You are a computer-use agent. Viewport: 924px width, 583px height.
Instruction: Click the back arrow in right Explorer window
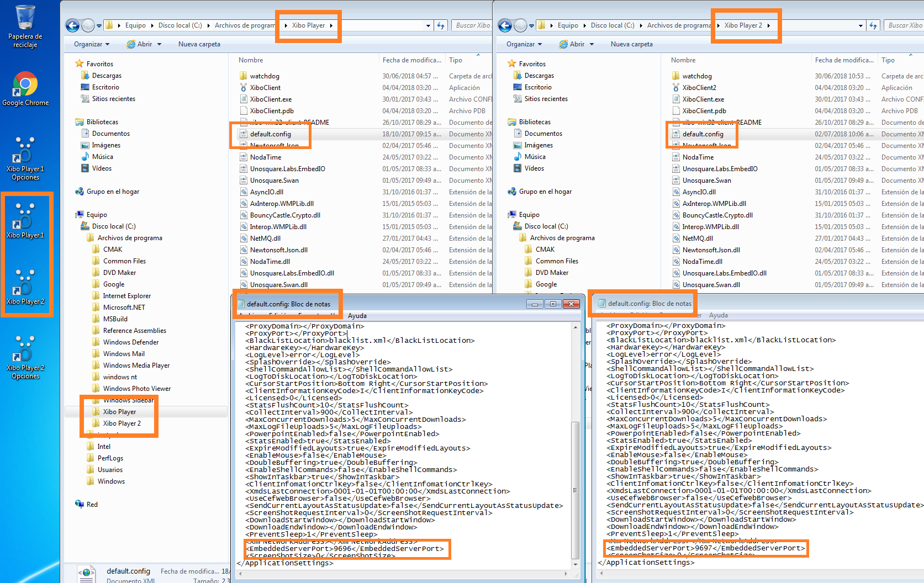click(x=505, y=25)
